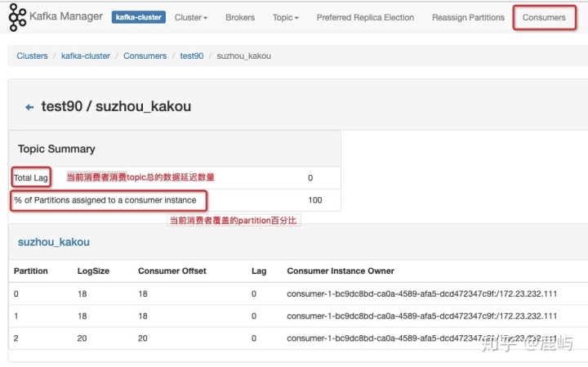Viewport: 588px width, 367px height.
Task: Click LogSize 18 in partition 0 row
Action: point(82,293)
